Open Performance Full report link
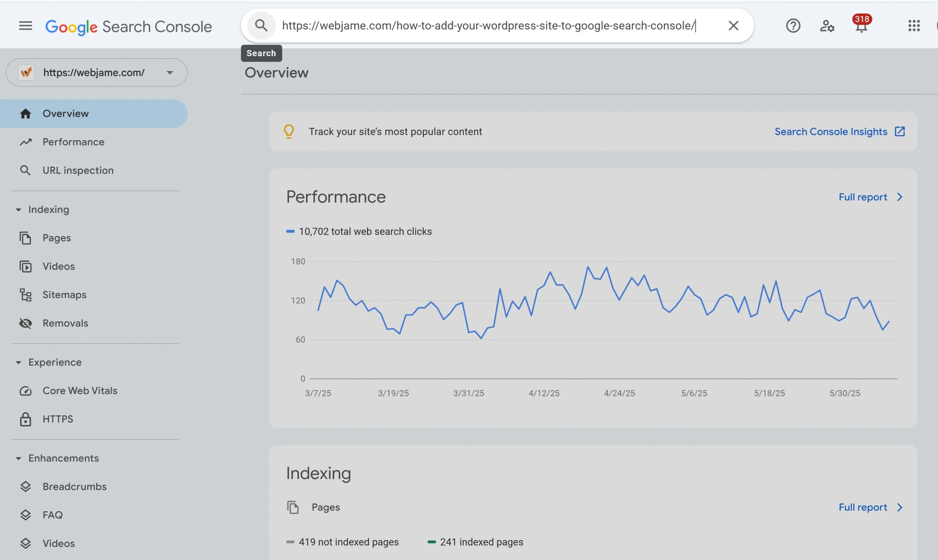The height and width of the screenshot is (560, 938). coord(863,197)
